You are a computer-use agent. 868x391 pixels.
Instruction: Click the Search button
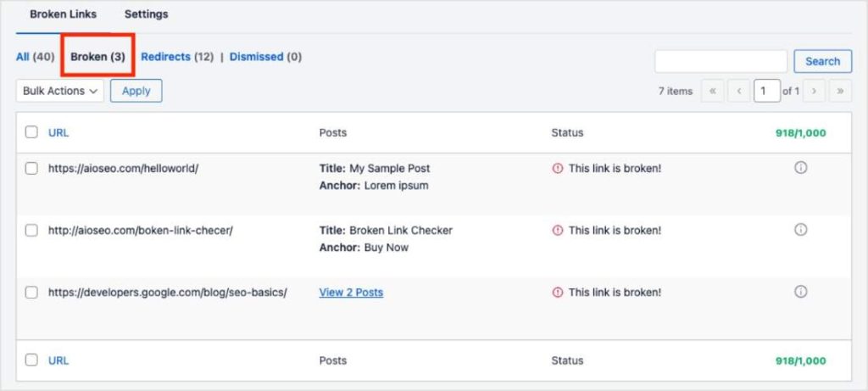pyautogui.click(x=822, y=61)
